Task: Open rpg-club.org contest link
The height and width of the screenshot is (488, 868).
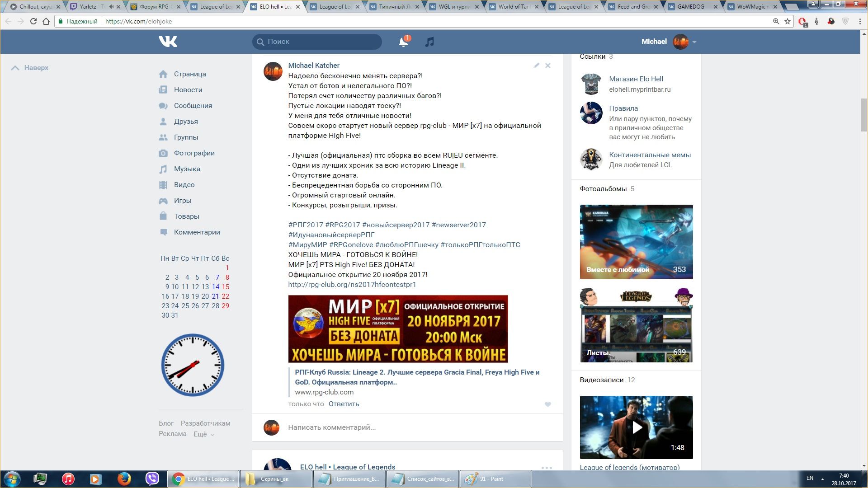Action: [352, 285]
